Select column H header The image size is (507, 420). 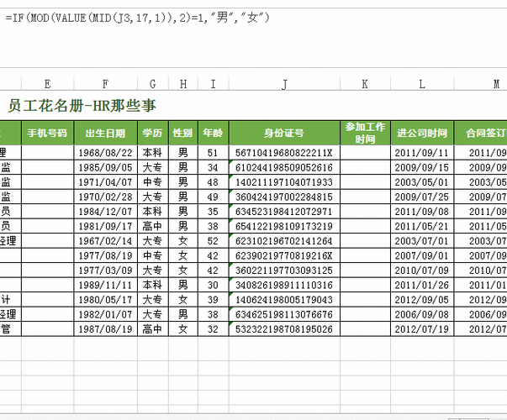pyautogui.click(x=183, y=84)
